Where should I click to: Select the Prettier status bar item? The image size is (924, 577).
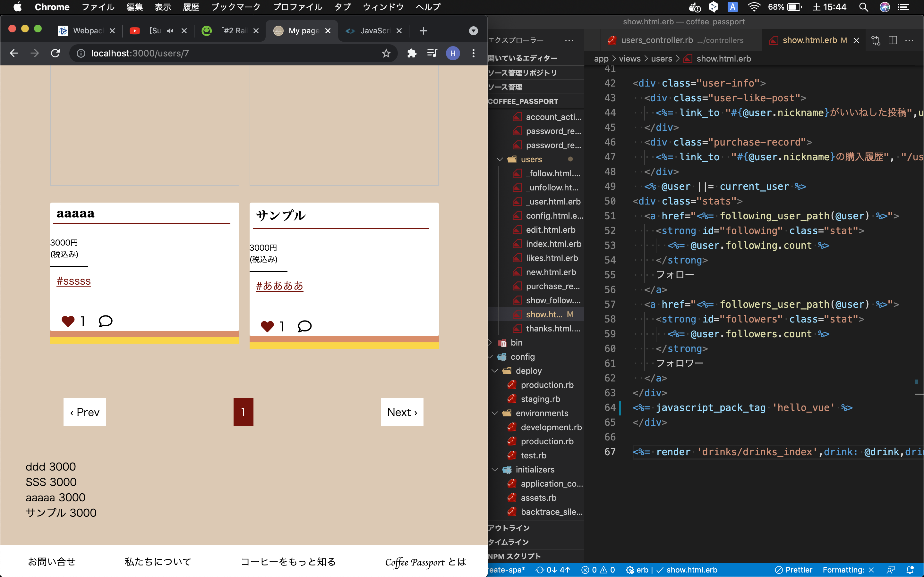tap(794, 570)
